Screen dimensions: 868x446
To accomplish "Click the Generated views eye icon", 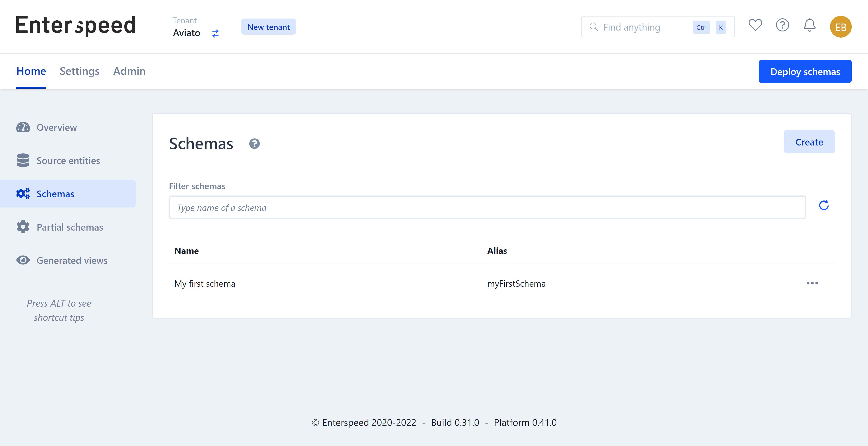I will pos(23,260).
